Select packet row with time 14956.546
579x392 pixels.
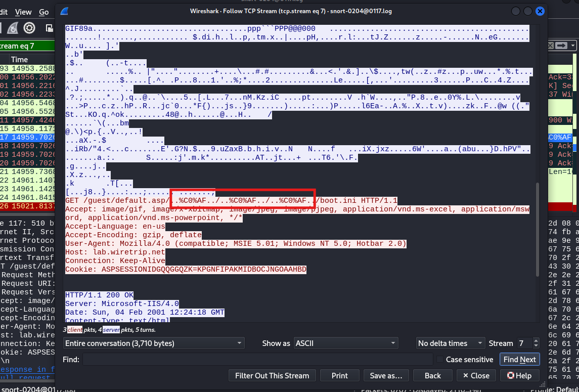point(27,103)
